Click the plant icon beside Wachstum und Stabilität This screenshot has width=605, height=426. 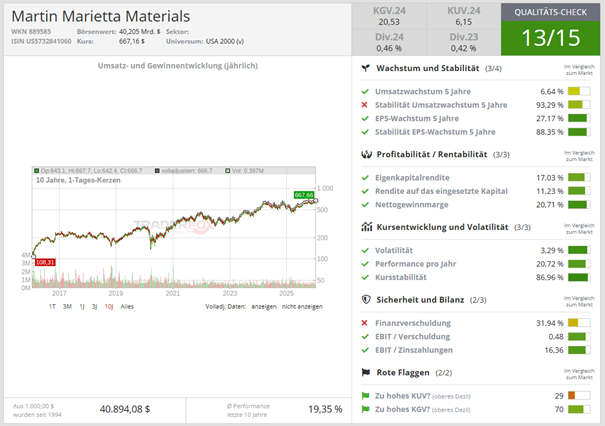click(366, 69)
